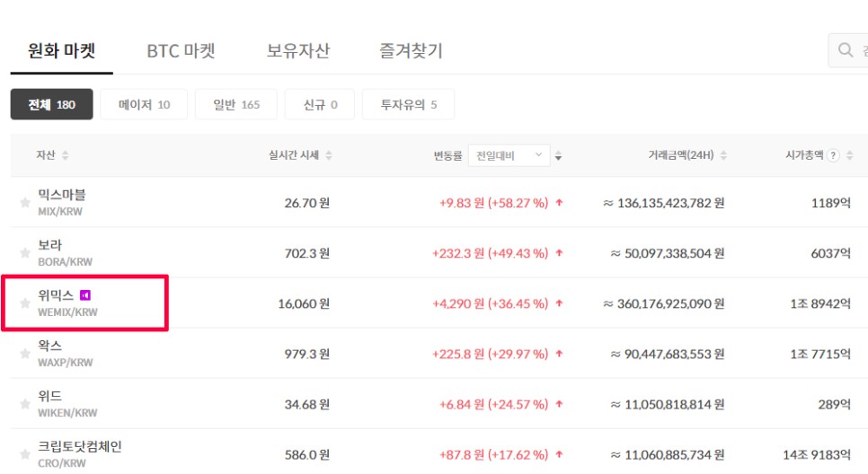Image resolution: width=868 pixels, height=474 pixels.
Task: Click the 1189억 market cap
Action: (831, 203)
